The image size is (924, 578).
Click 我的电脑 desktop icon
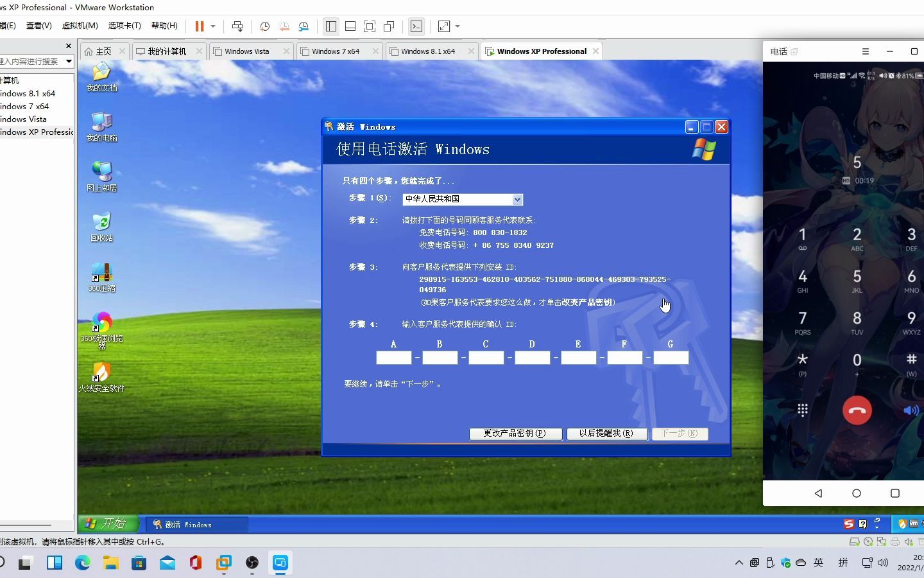point(101,127)
